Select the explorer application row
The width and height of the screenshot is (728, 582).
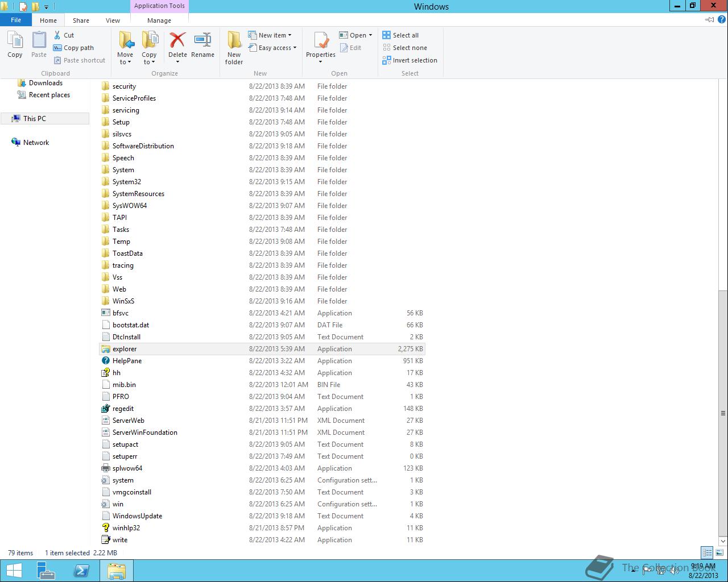pyautogui.click(x=262, y=349)
